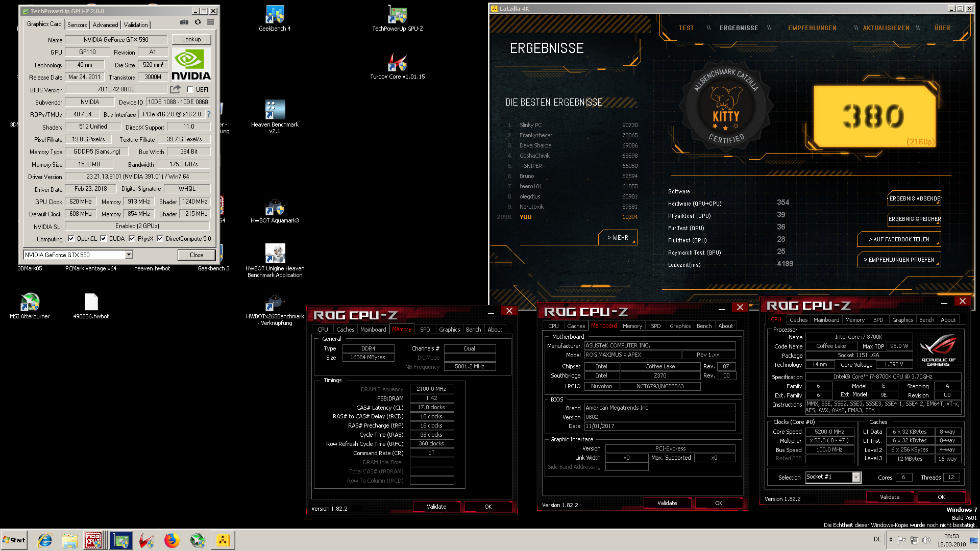This screenshot has width=980, height=551.
Task: Click the NVIDIA logo in GPU-Z
Action: click(x=191, y=64)
